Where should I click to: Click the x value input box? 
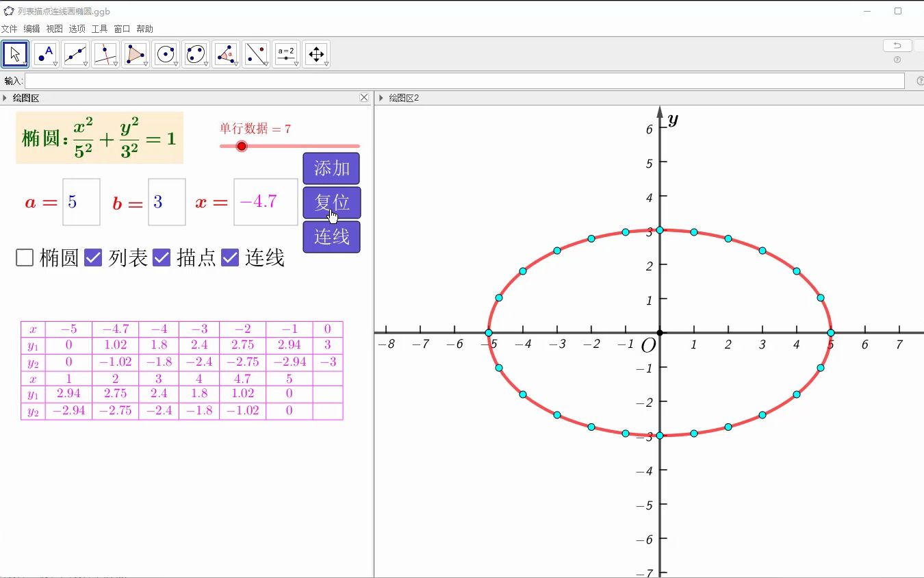266,202
